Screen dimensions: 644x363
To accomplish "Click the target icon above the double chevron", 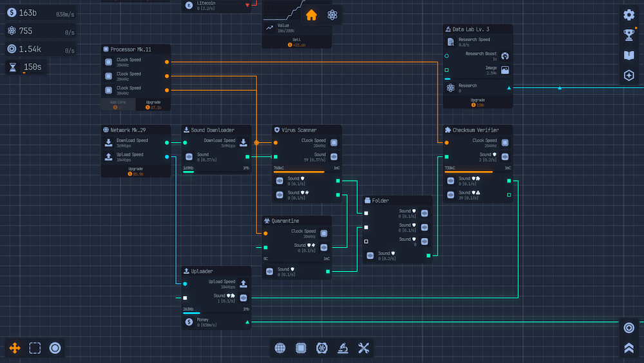I will pos(629,328).
